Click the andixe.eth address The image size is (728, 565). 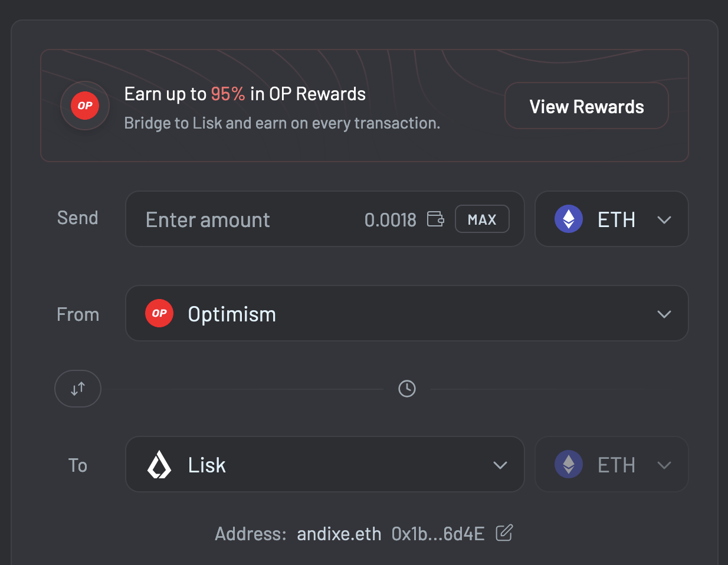click(x=339, y=533)
